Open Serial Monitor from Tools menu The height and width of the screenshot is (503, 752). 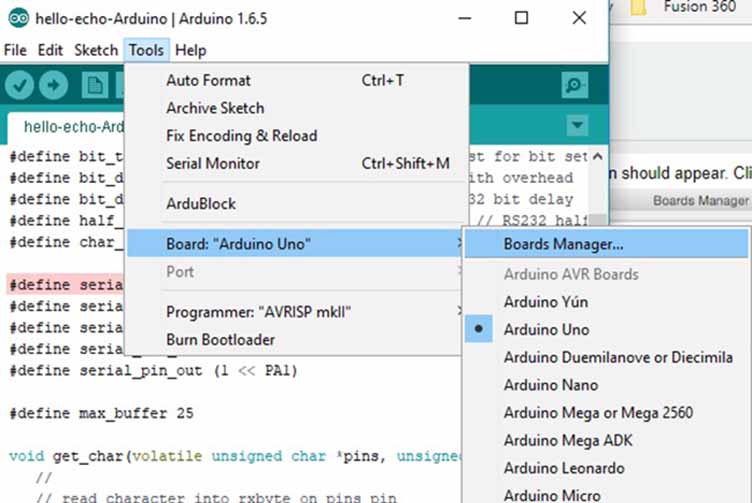coord(294,164)
